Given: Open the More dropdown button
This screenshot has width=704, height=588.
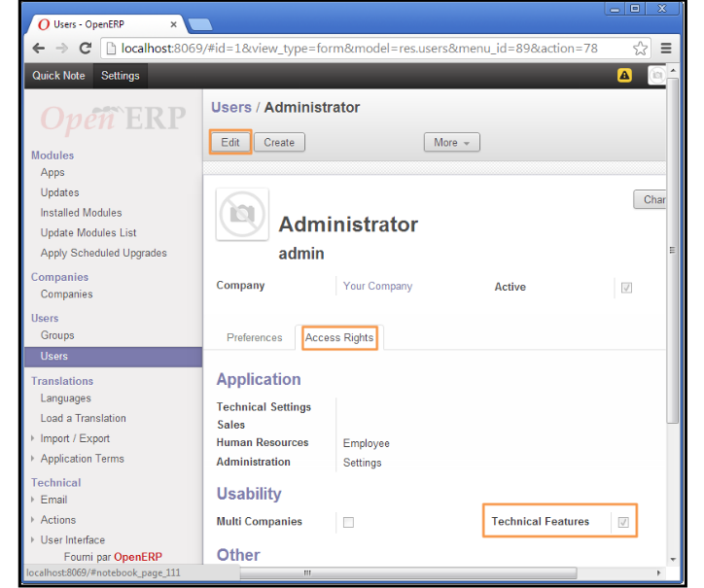Looking at the screenshot, I should pos(452,142).
